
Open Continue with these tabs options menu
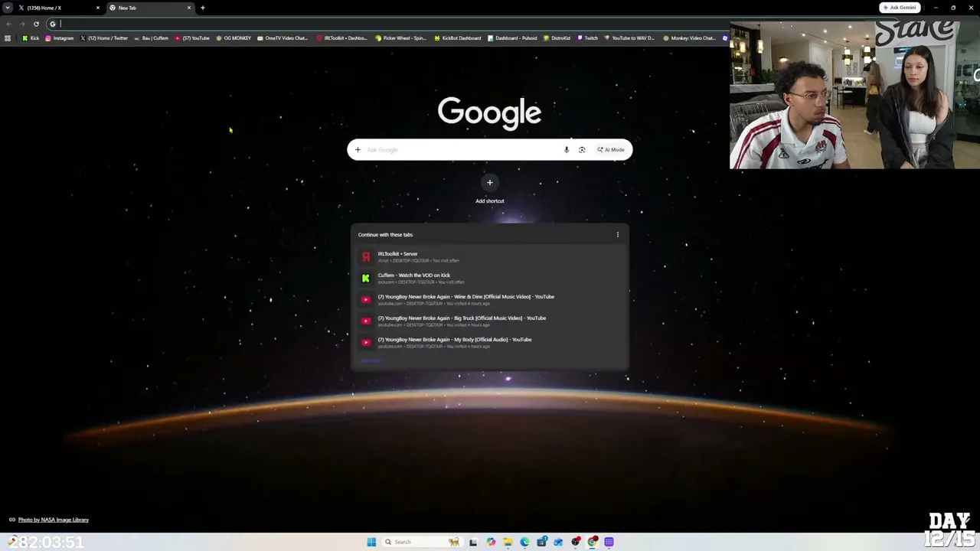click(x=618, y=235)
